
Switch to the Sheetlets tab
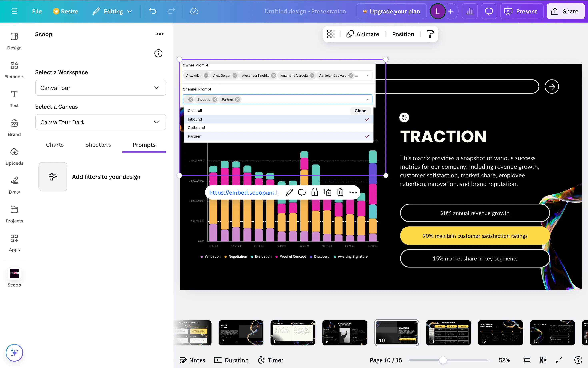click(98, 145)
